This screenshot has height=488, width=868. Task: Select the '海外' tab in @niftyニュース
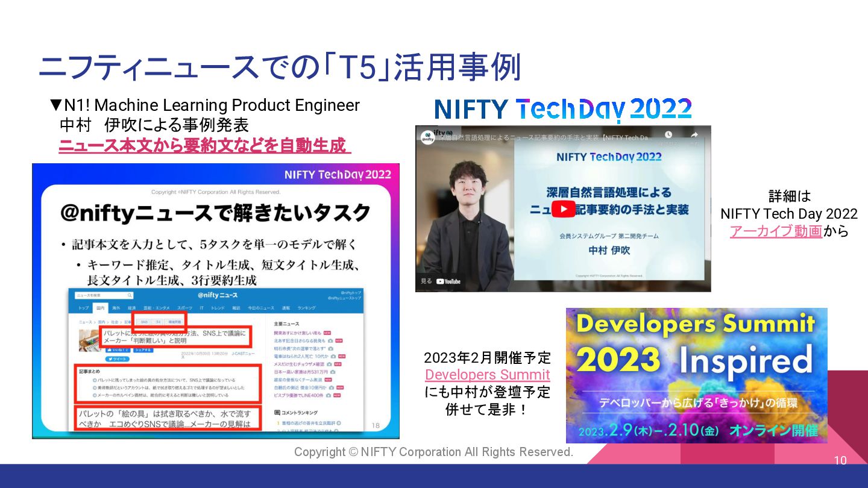pos(116,308)
